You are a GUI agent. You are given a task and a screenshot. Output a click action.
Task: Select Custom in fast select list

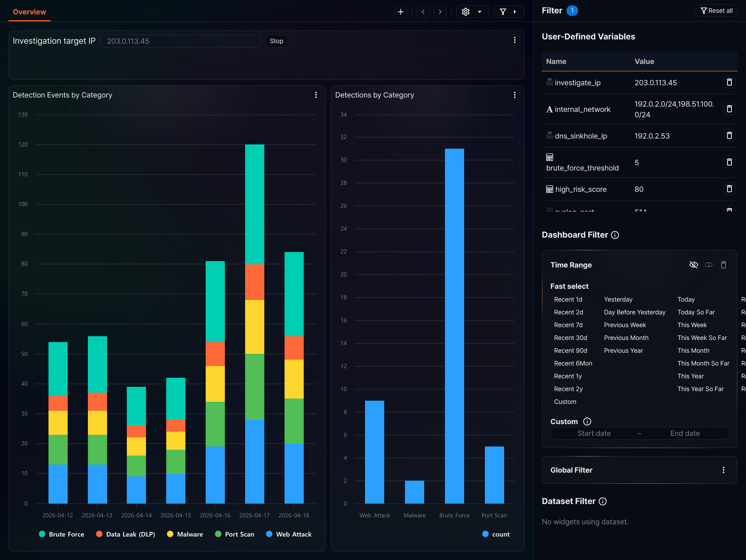(565, 401)
